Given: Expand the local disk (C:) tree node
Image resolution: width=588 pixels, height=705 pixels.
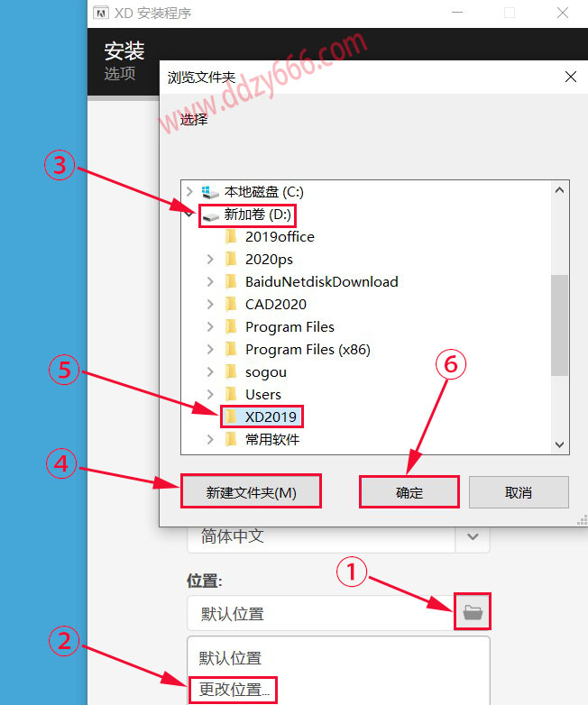Looking at the screenshot, I should point(188,191).
